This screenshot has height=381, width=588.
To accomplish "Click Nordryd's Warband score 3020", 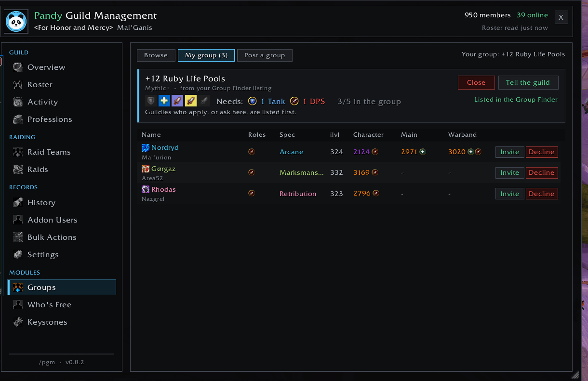I will pyautogui.click(x=457, y=152).
